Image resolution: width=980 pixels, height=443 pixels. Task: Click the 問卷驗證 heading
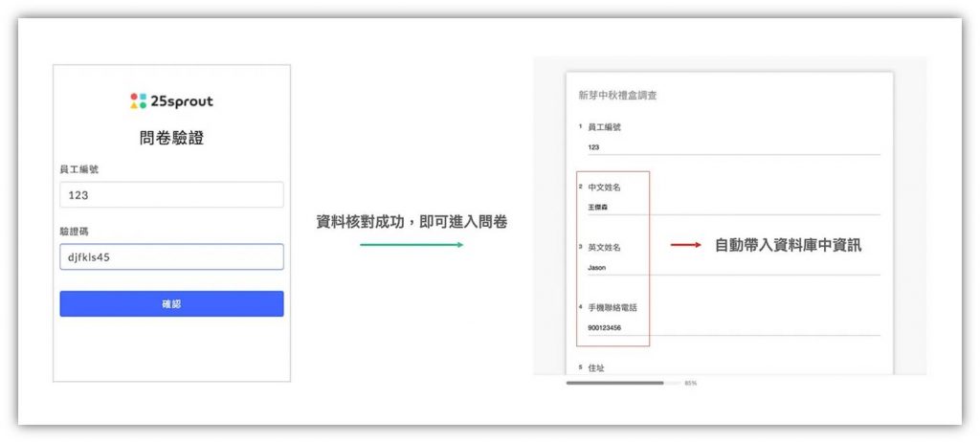pyautogui.click(x=171, y=138)
